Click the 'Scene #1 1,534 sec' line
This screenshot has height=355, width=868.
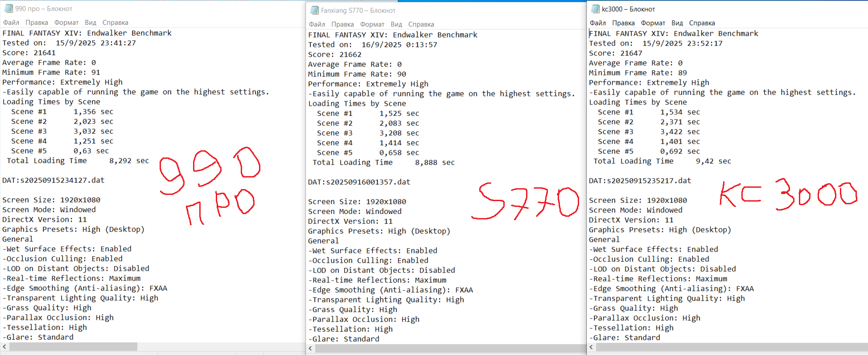pyautogui.click(x=649, y=112)
